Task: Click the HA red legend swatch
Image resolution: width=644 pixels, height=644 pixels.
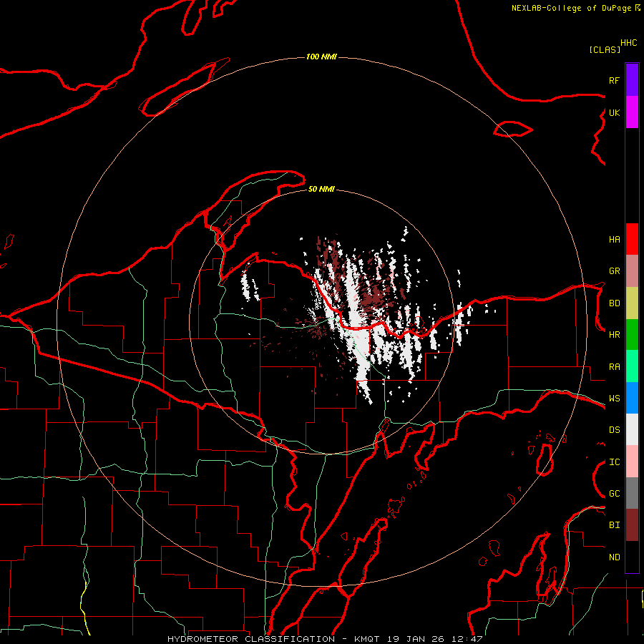Action: point(632,239)
